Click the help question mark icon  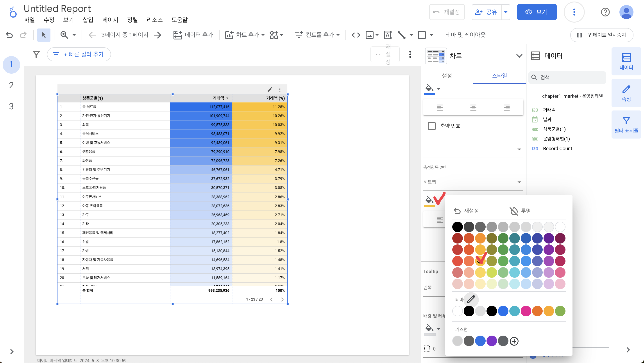point(605,12)
